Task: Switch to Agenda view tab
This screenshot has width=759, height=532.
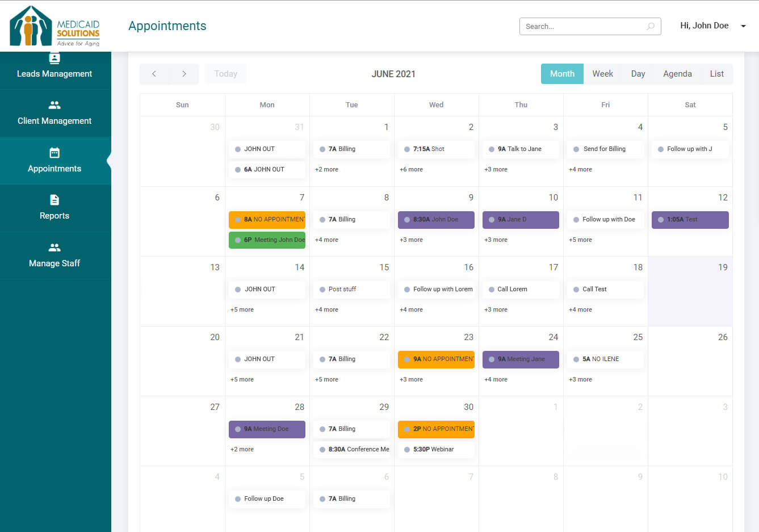Action: 677,74
